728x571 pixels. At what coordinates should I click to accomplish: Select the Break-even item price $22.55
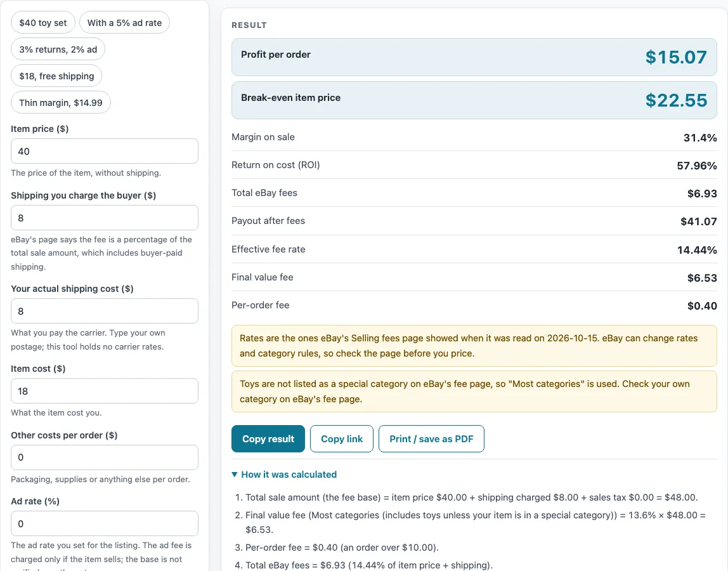[x=676, y=100]
